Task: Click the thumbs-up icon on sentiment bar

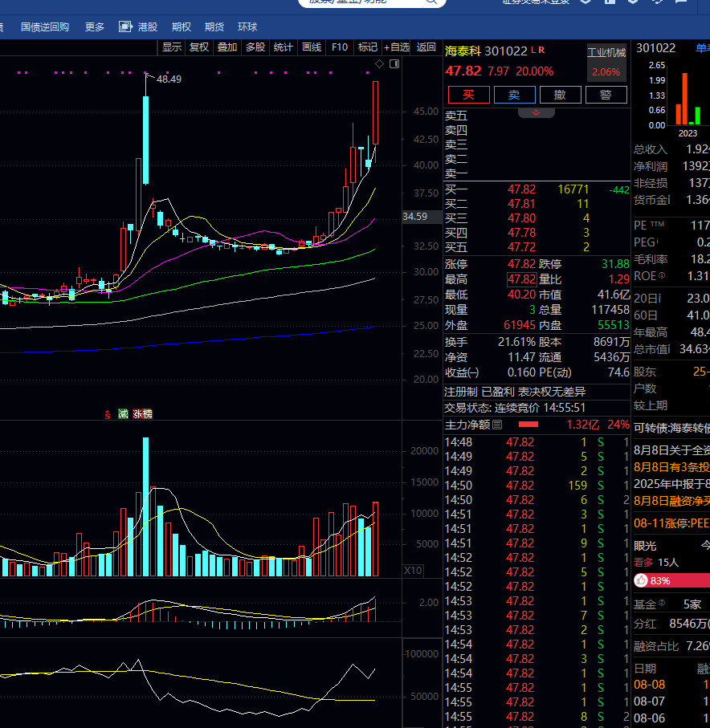Action: (x=641, y=580)
